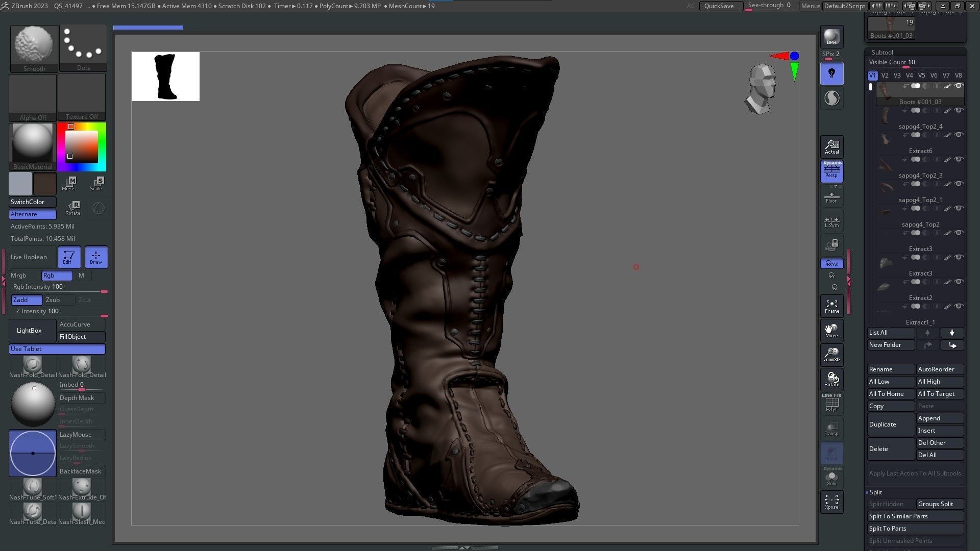The width and height of the screenshot is (980, 551).
Task: Click the boot silhouette reference thumbnail
Action: [166, 77]
